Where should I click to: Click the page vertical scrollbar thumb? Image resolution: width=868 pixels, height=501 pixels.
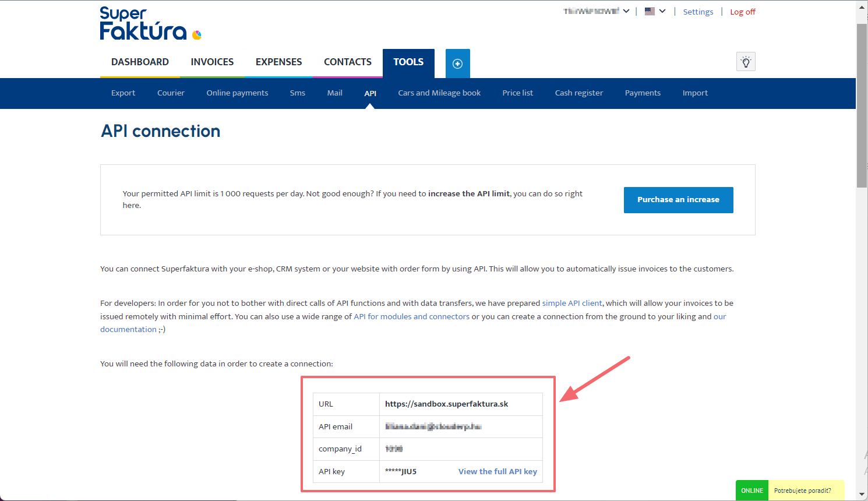coord(862,105)
